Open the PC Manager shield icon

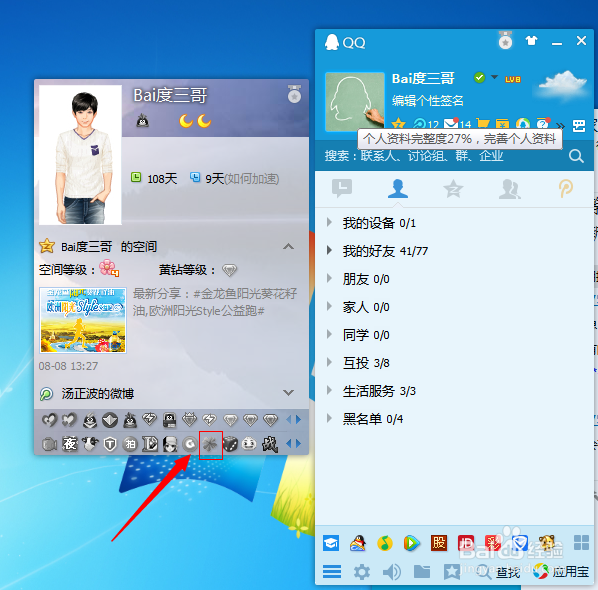pyautogui.click(x=520, y=543)
